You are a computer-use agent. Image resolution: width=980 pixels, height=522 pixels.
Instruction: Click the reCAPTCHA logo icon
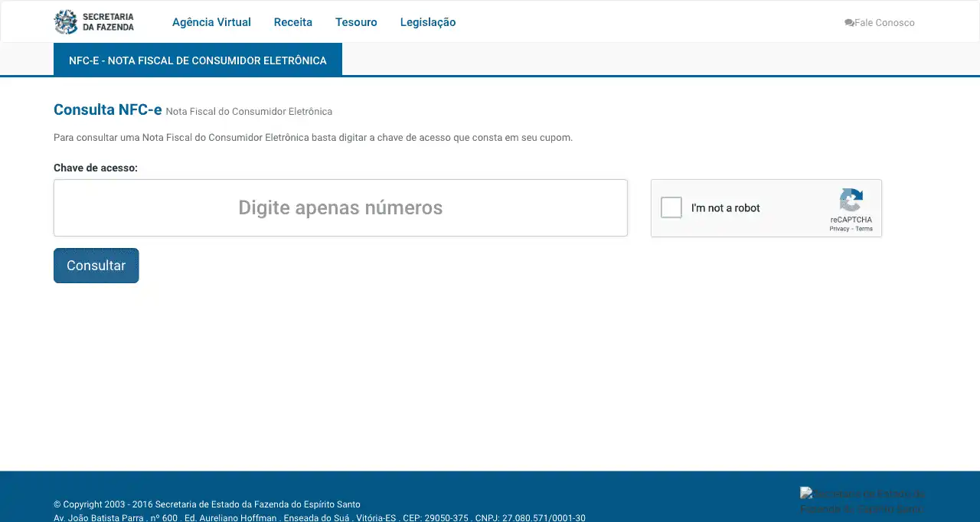tap(851, 201)
